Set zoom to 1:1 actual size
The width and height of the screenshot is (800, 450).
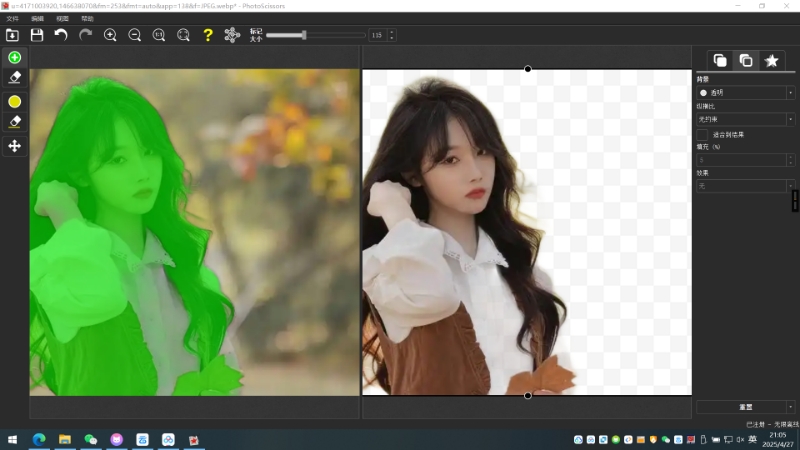159,35
